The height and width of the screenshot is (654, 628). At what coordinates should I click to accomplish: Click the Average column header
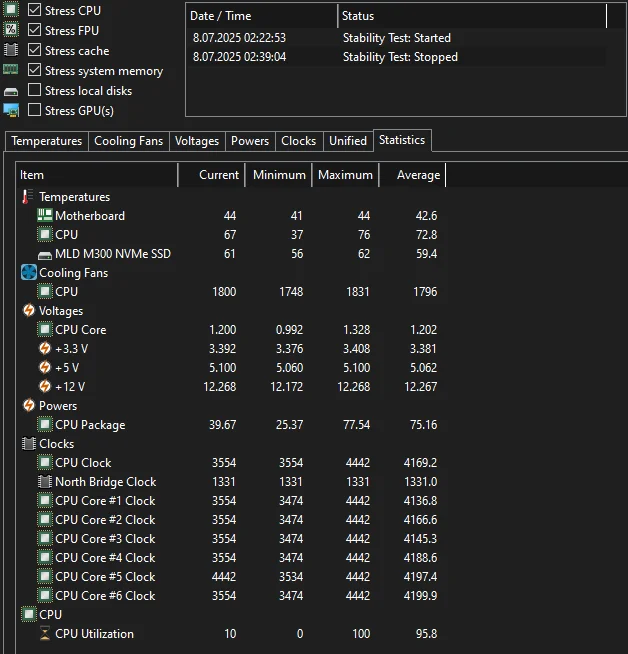417,175
